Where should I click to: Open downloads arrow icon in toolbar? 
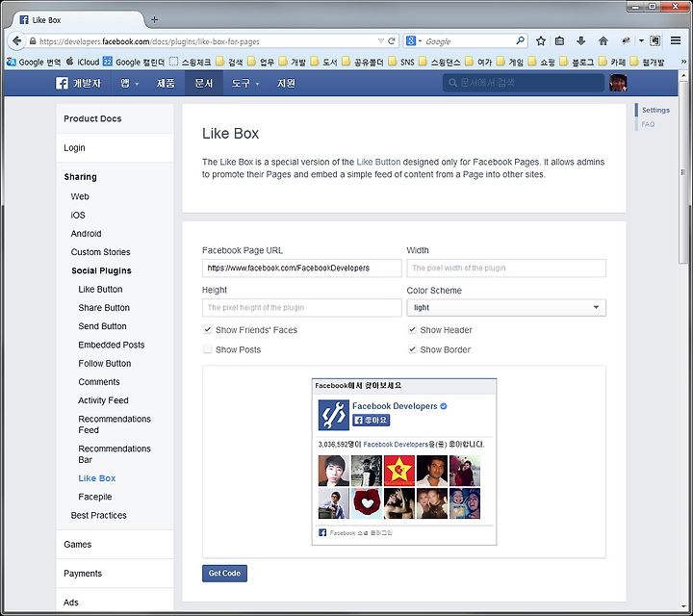click(580, 41)
